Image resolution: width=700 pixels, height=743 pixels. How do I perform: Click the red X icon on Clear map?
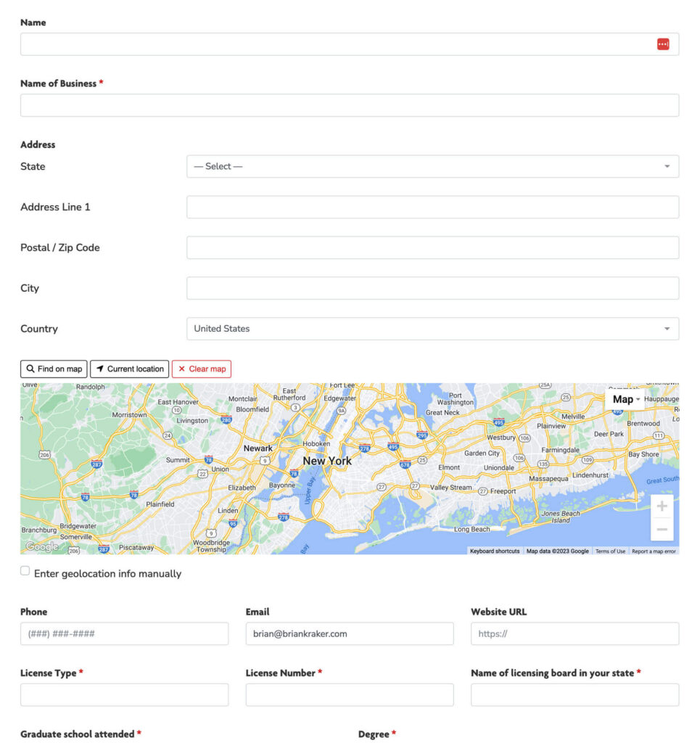point(181,369)
